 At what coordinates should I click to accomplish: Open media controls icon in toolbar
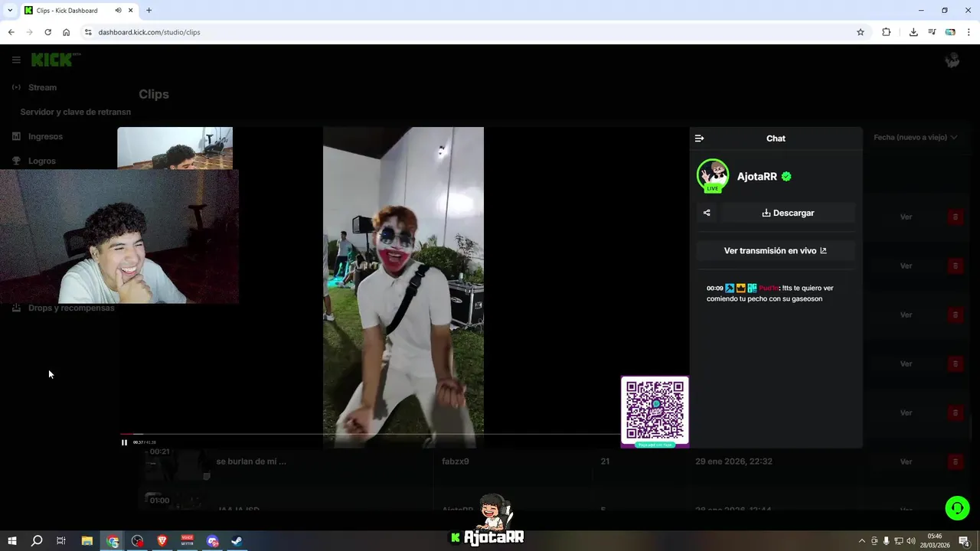point(932,32)
